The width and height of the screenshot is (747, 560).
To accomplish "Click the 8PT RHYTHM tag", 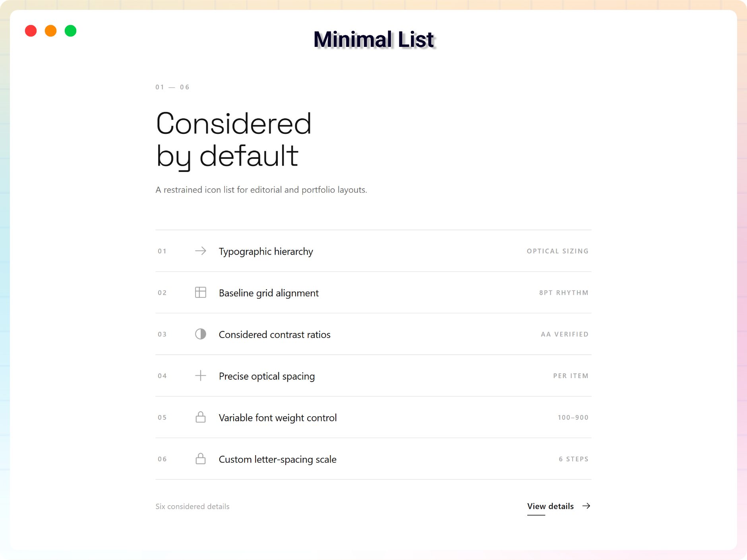I will [x=563, y=293].
